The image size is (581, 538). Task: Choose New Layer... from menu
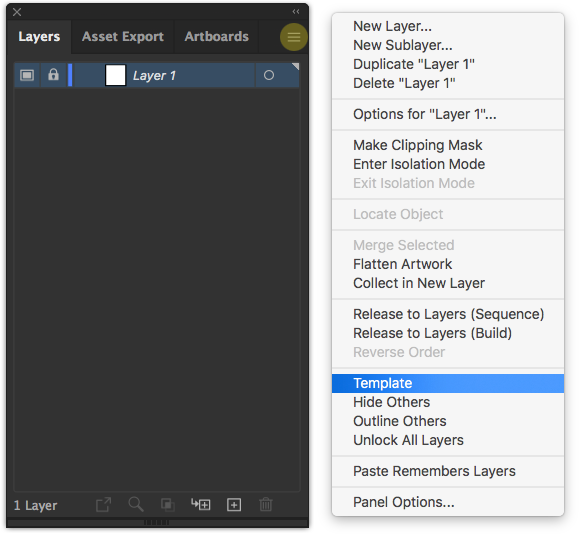[x=448, y=26]
